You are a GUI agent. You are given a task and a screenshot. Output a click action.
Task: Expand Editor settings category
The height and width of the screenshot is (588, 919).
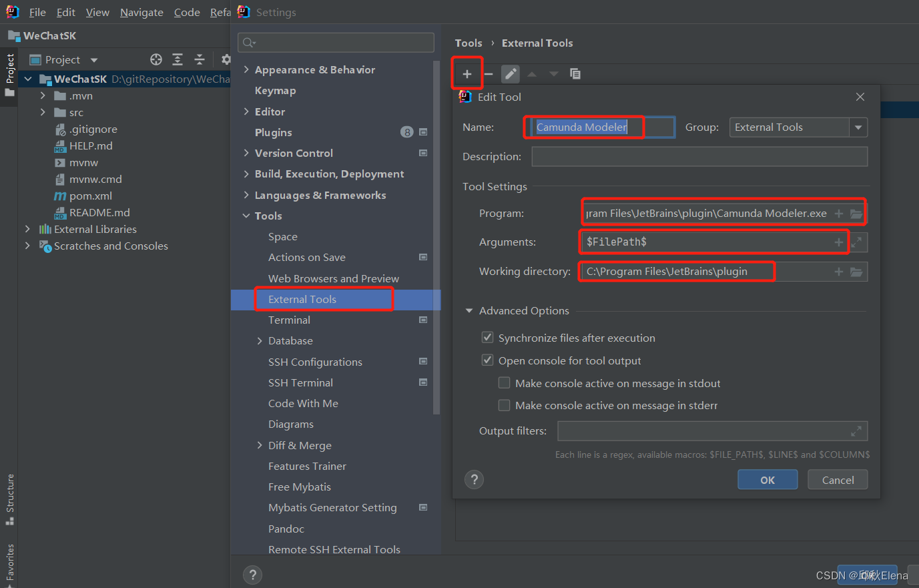246,111
